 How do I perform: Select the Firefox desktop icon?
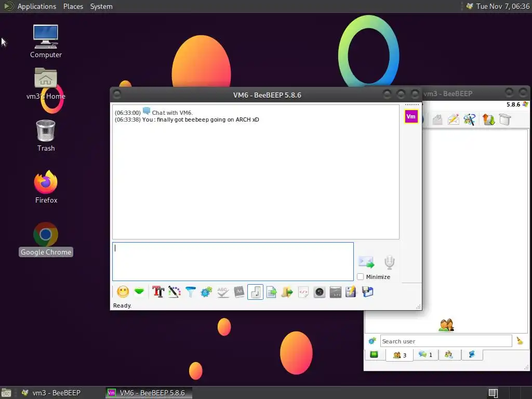(x=46, y=187)
